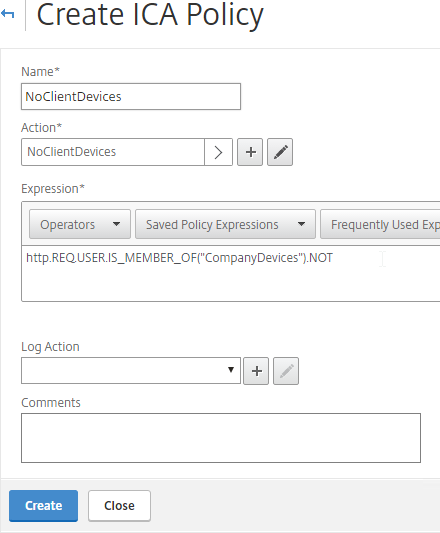Click the Name input field

131,97
